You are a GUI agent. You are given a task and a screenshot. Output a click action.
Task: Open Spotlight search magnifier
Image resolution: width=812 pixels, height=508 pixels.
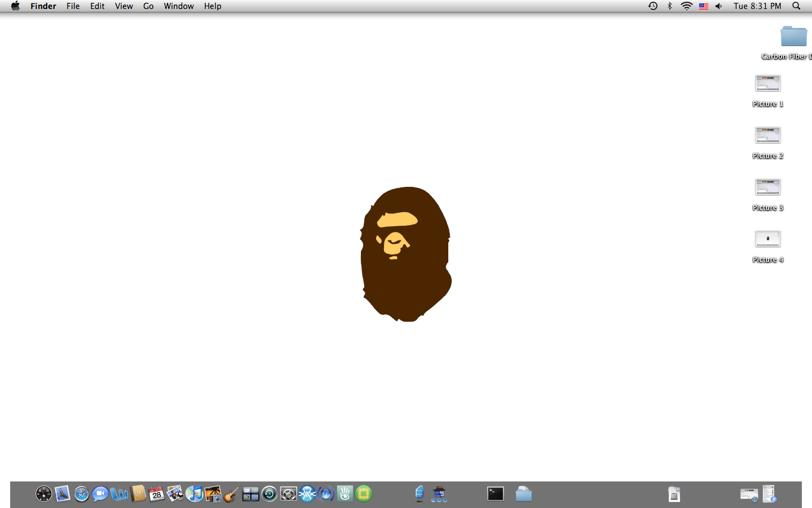pyautogui.click(x=796, y=6)
